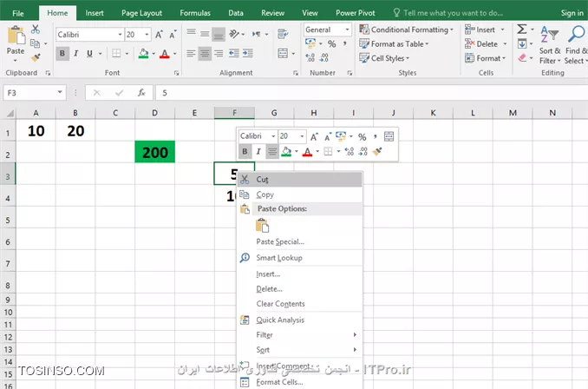Open Sort & Filter menu

point(550,44)
